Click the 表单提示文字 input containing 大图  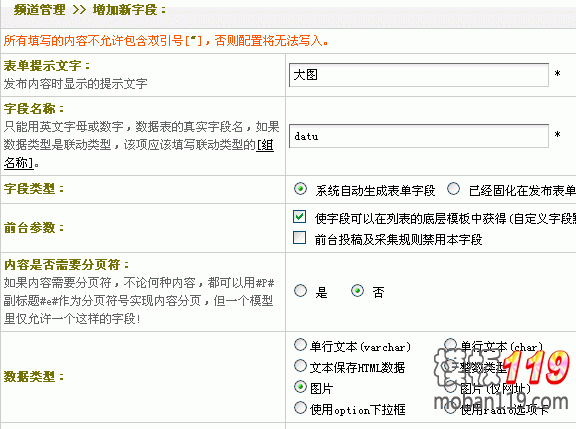click(x=419, y=75)
